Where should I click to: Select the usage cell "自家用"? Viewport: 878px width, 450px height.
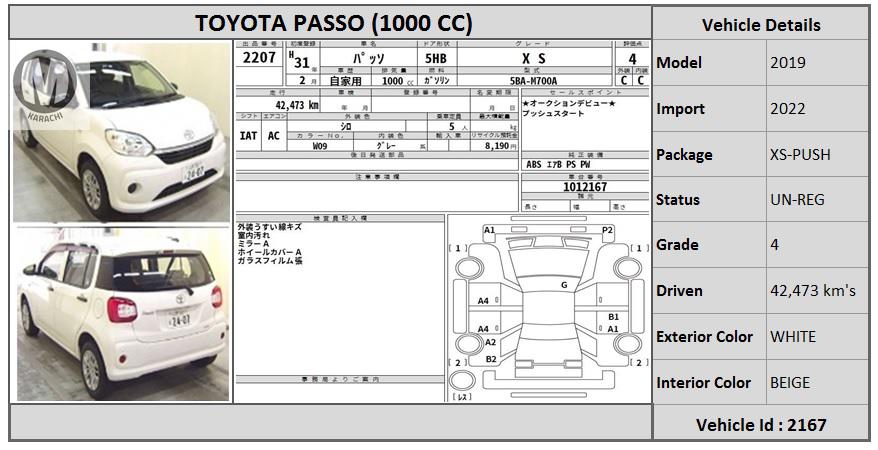click(345, 81)
